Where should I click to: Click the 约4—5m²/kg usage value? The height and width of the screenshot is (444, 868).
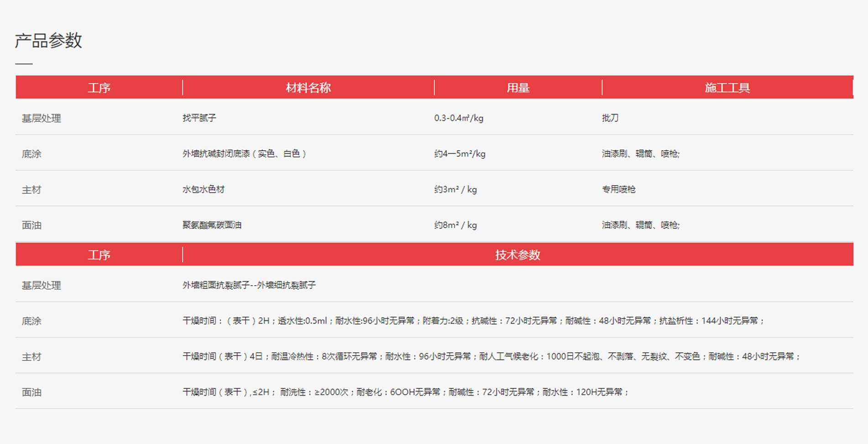pos(460,154)
